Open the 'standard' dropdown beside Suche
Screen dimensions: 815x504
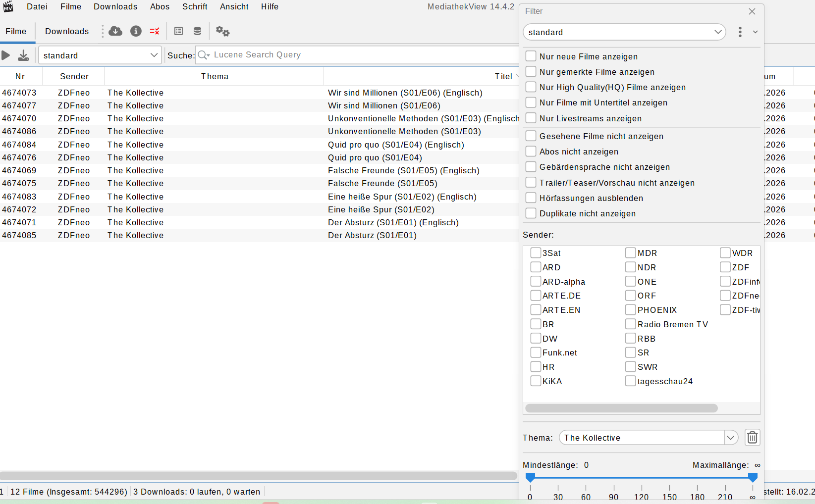coord(154,55)
